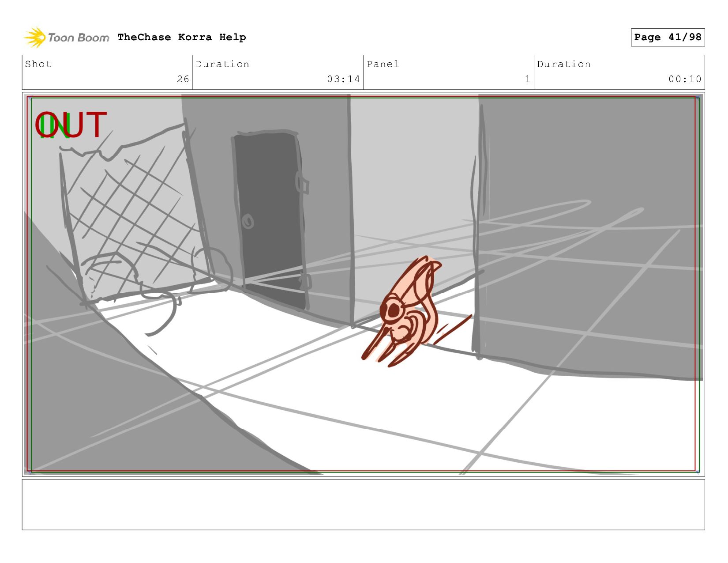The height and width of the screenshot is (563, 728).
Task: Select the shot duration value '03:14'
Action: click(x=343, y=79)
